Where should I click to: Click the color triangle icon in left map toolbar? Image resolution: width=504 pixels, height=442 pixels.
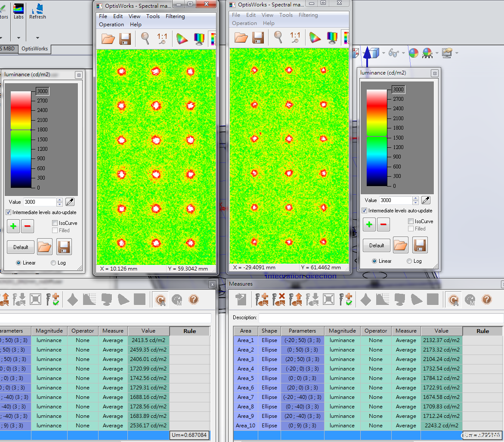click(x=182, y=39)
